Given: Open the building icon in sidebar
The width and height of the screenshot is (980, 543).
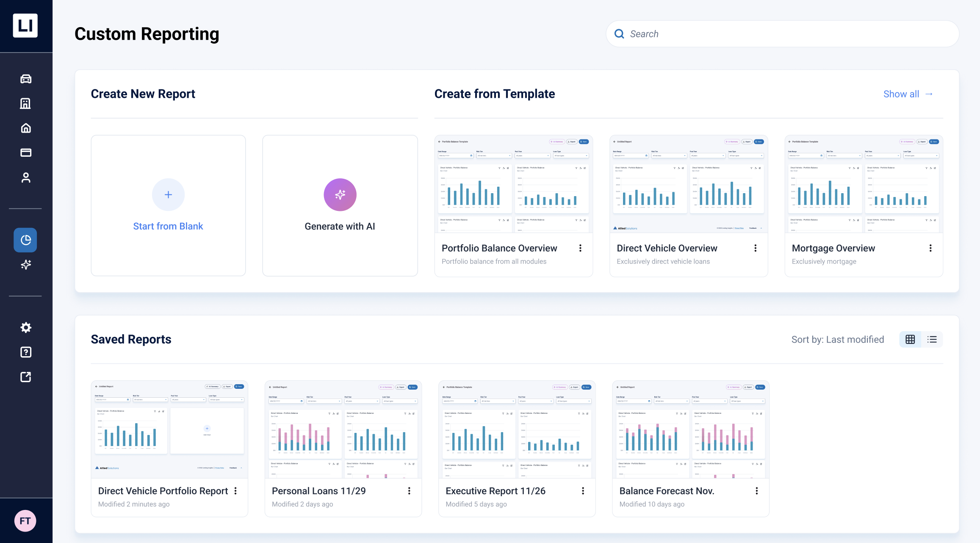Looking at the screenshot, I should (26, 103).
